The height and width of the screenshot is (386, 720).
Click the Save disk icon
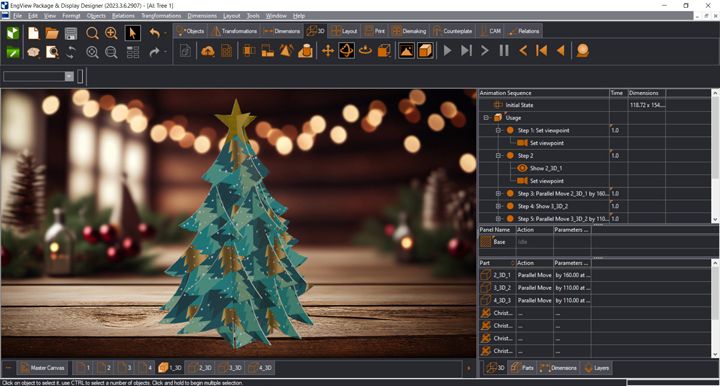coord(71,33)
